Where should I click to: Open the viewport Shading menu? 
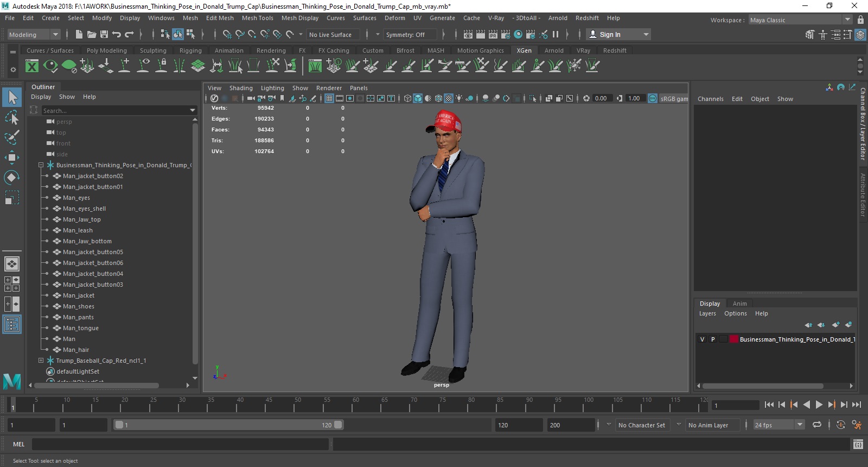click(241, 88)
